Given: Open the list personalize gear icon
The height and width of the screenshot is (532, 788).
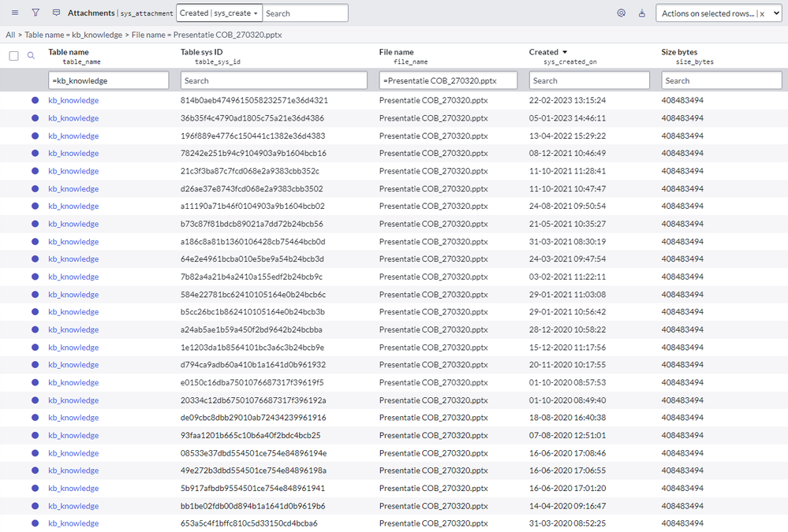Looking at the screenshot, I should [x=621, y=13].
